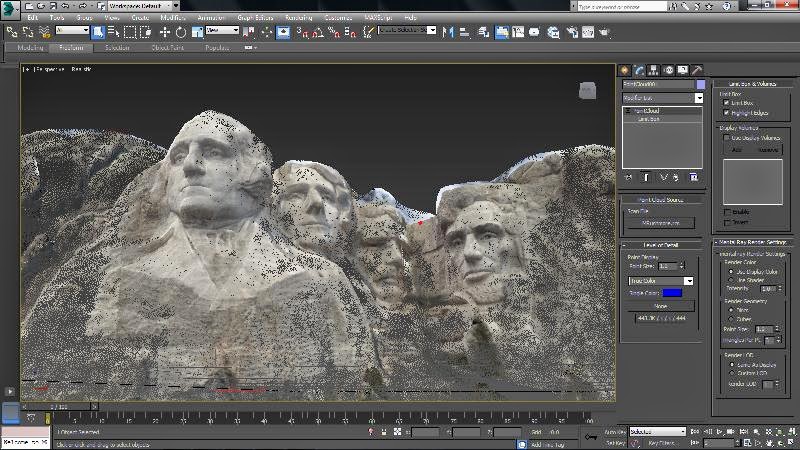
Task: Click Auto Key button
Action: [615, 432]
